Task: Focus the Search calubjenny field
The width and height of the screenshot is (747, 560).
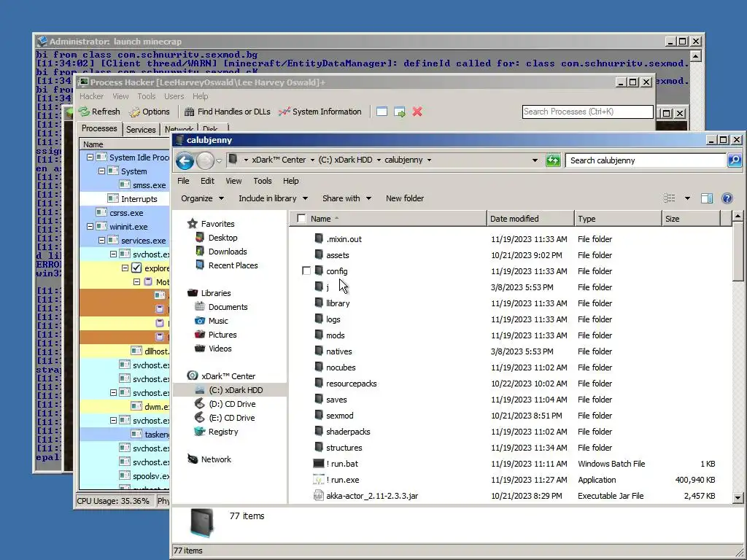Action: tap(646, 160)
